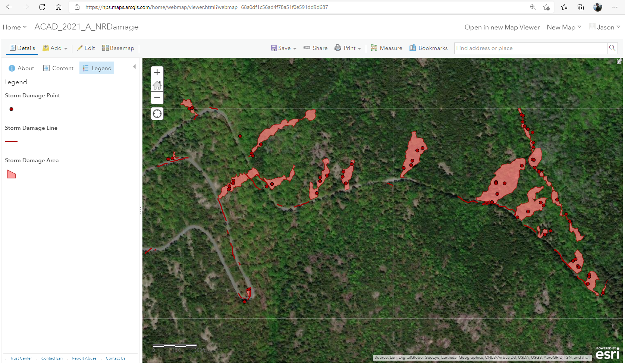Click the find my location button
The width and height of the screenshot is (625, 364).
tap(157, 114)
